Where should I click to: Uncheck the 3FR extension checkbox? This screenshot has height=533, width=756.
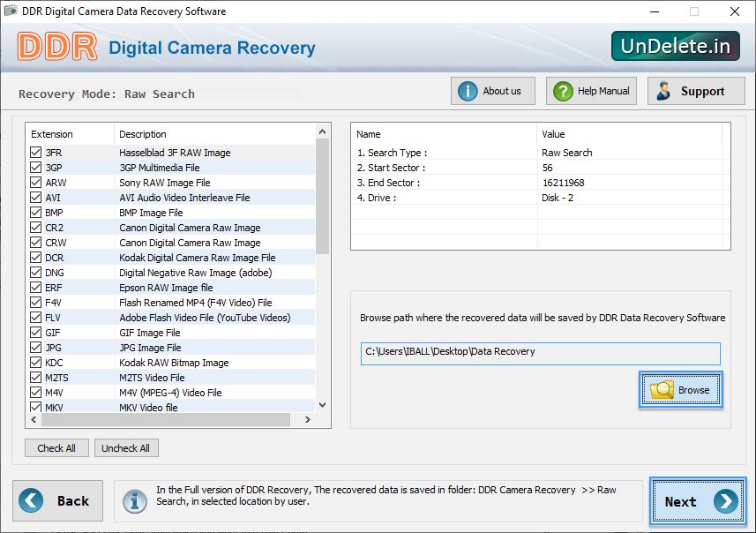point(35,153)
